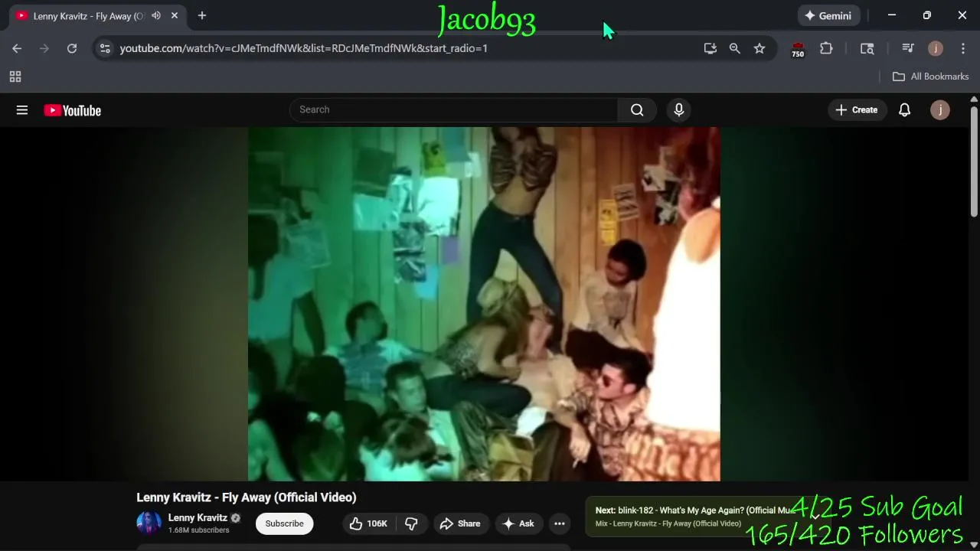Open the YouTube account avatar menu

pyautogui.click(x=939, y=109)
